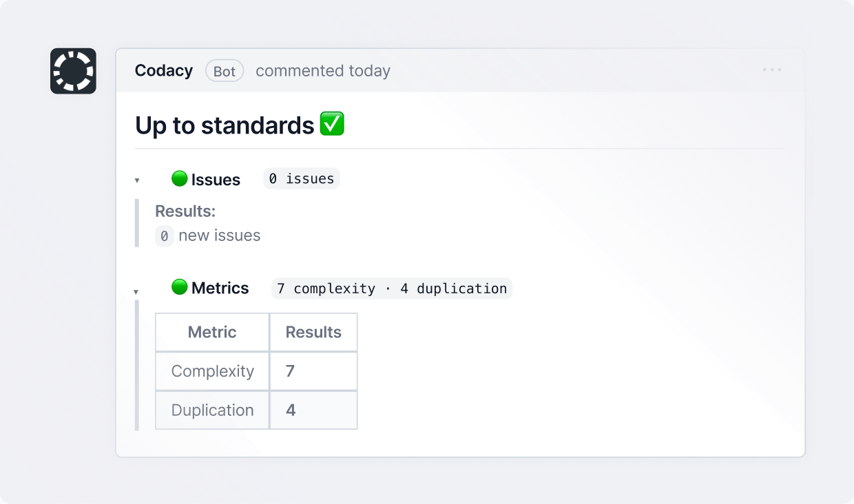
Task: Click the Results column header in table
Action: (313, 333)
